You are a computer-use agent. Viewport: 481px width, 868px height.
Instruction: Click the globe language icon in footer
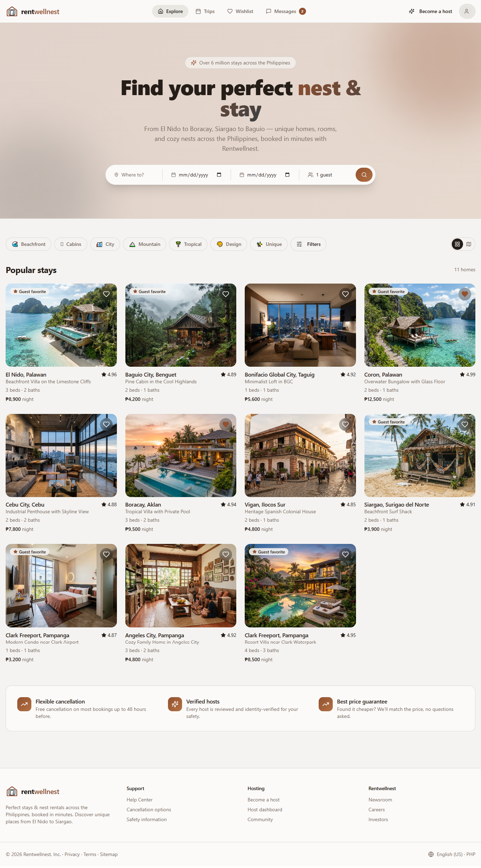click(431, 854)
